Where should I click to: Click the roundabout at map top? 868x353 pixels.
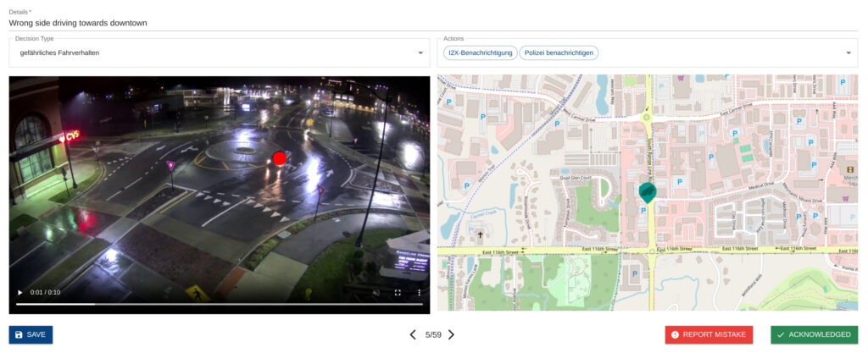pos(645,117)
